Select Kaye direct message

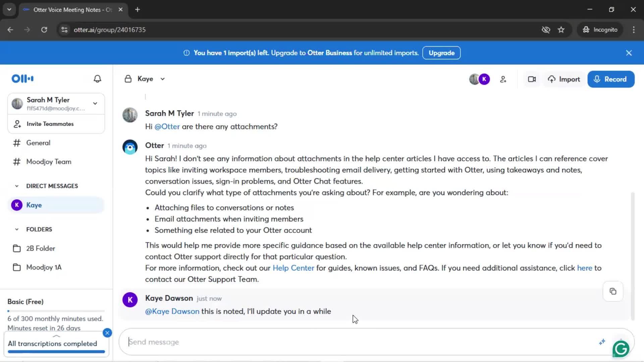56,205
